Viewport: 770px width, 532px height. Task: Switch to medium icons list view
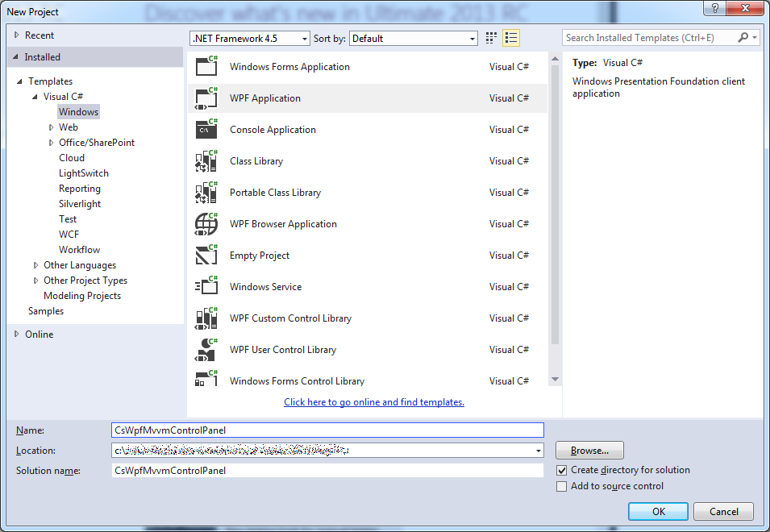point(511,38)
